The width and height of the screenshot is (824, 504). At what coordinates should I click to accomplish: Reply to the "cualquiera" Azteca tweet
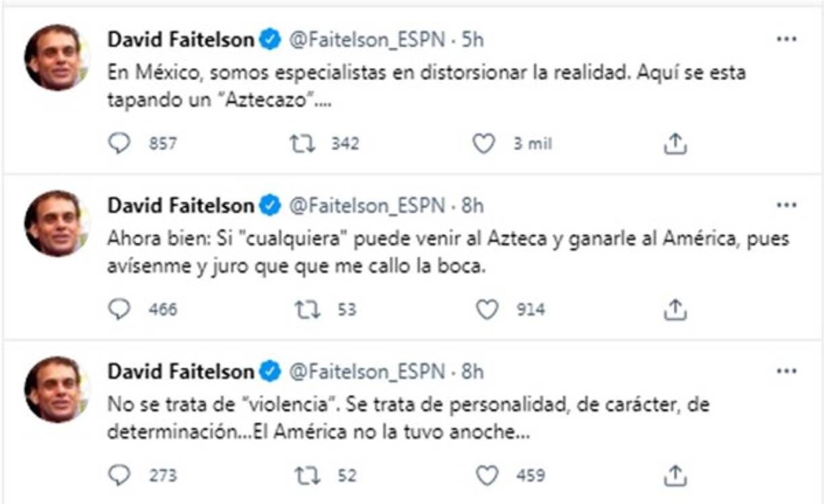tap(119, 309)
